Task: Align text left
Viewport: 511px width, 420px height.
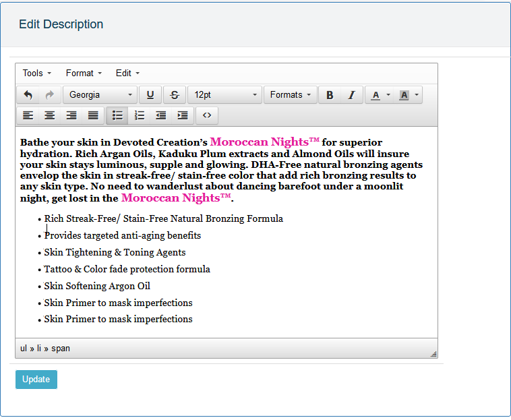Action: [28, 115]
